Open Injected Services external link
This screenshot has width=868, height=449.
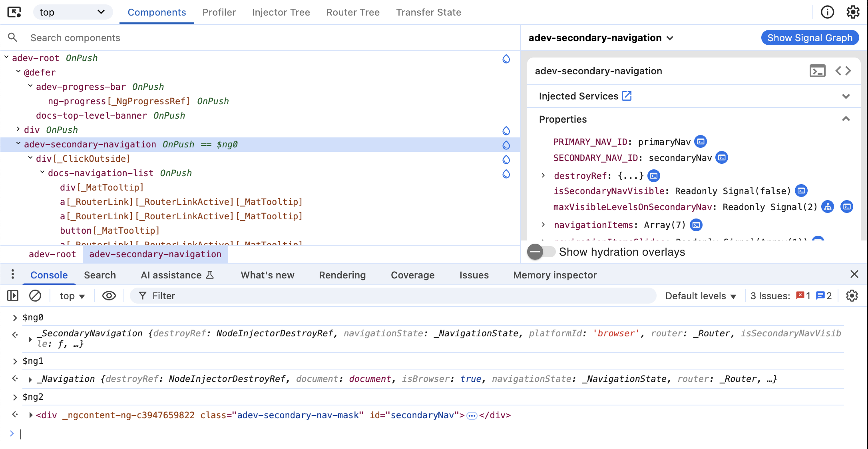(x=627, y=96)
